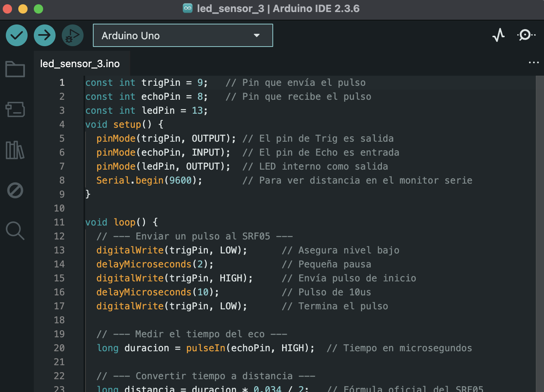Open the Search sidebar panel
544x392 pixels.
pos(15,231)
